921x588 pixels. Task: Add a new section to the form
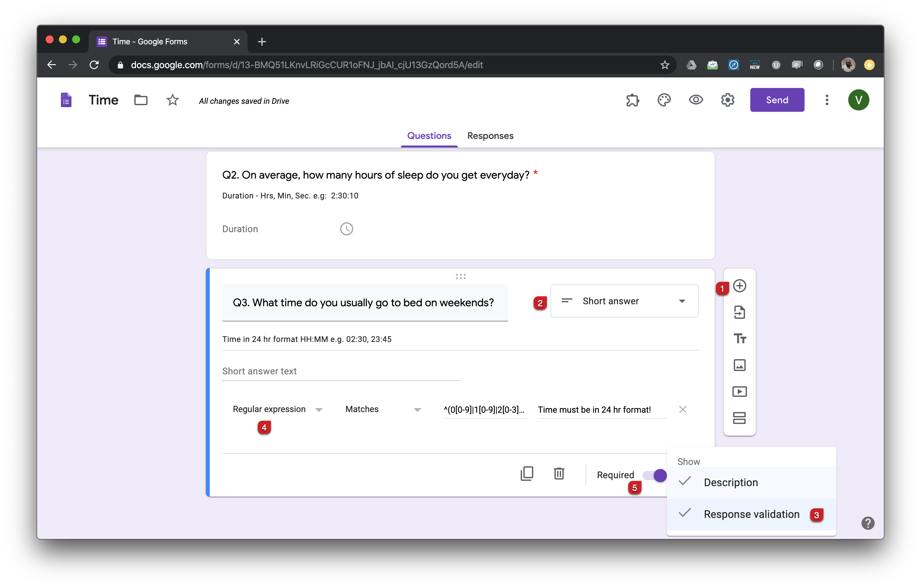(739, 418)
